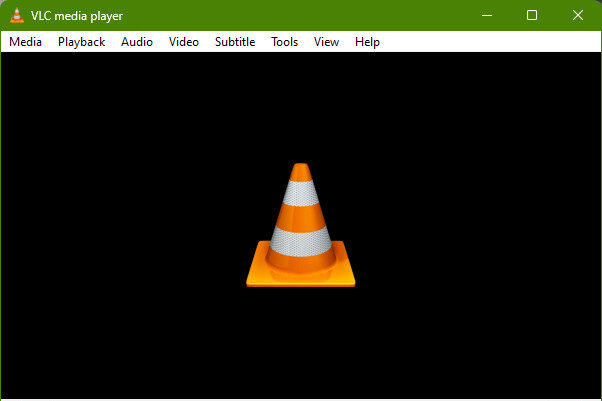
Task: Click the VLC cone icon in title bar
Action: coord(17,15)
